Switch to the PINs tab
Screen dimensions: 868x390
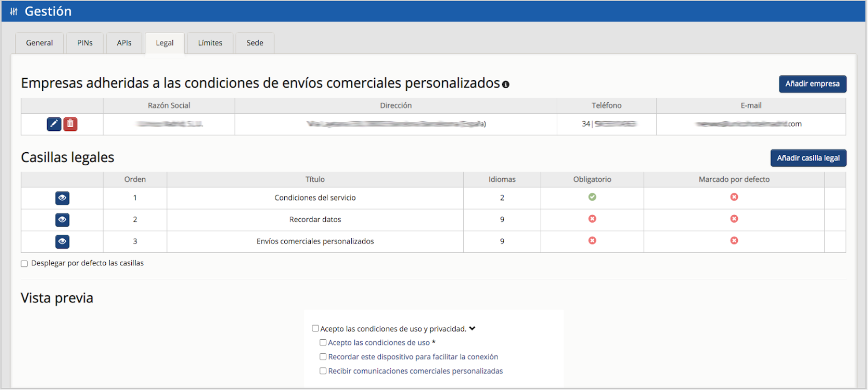(x=85, y=43)
